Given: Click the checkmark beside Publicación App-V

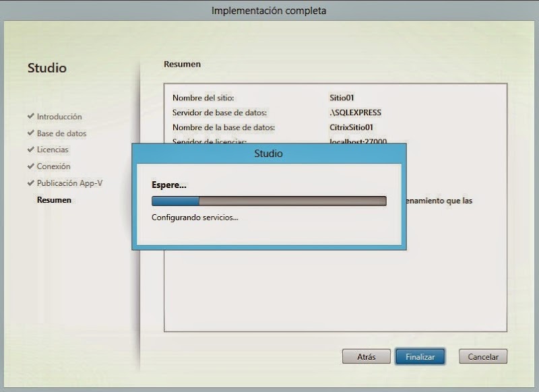Looking at the screenshot, I should [31, 183].
